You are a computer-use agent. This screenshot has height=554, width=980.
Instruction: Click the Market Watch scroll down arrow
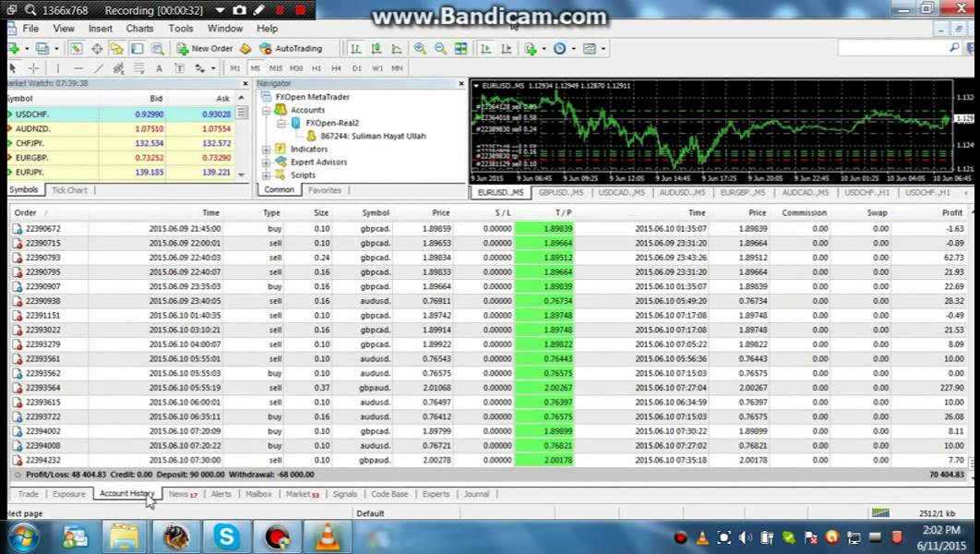[241, 175]
